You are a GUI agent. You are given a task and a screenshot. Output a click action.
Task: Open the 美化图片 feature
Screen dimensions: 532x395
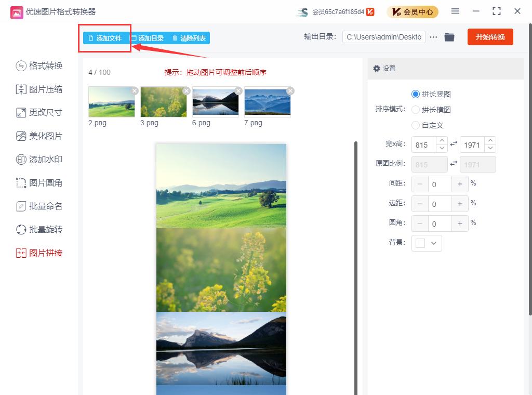click(39, 136)
